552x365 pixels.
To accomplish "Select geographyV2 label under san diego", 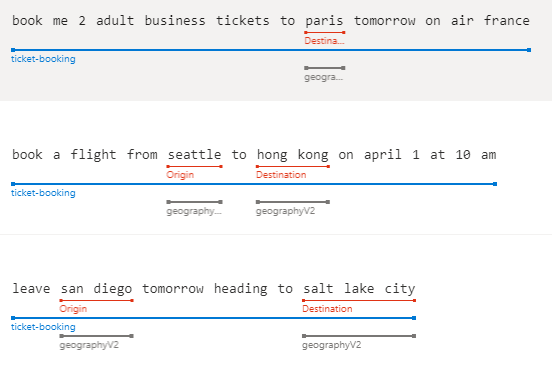I will click(x=89, y=345).
